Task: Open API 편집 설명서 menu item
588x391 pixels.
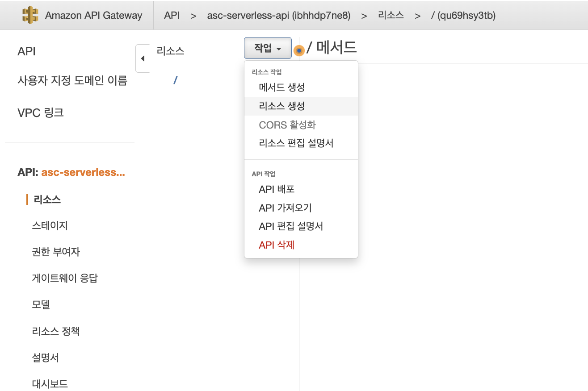Action: 301,227
